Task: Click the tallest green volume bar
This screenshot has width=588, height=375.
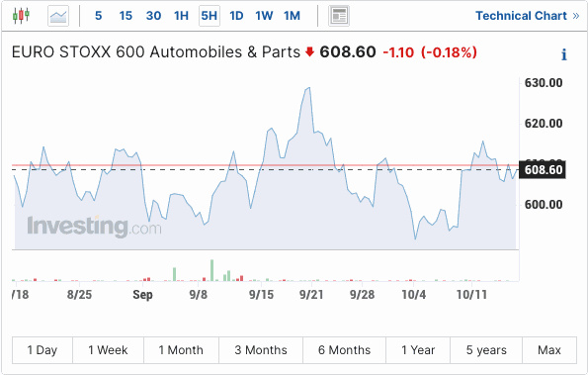Action: pyautogui.click(x=211, y=270)
